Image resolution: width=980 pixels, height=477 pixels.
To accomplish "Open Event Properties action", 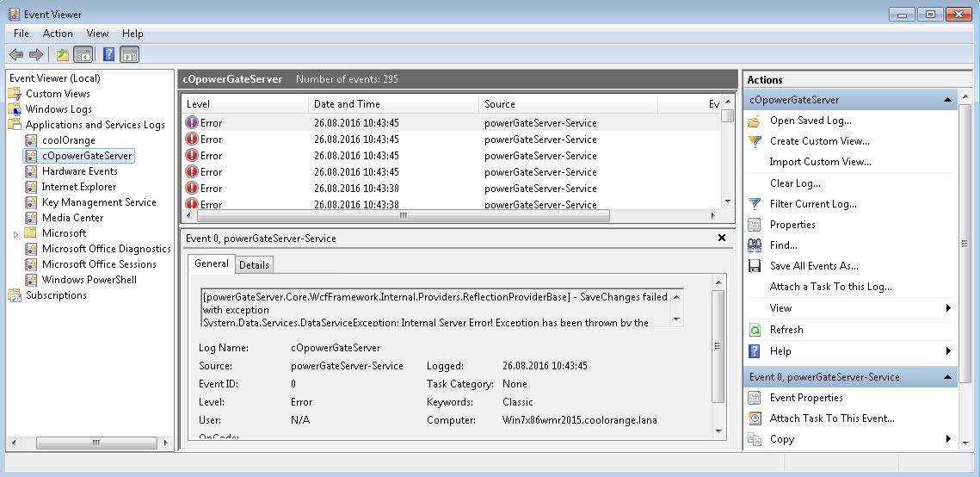I will [x=805, y=398].
